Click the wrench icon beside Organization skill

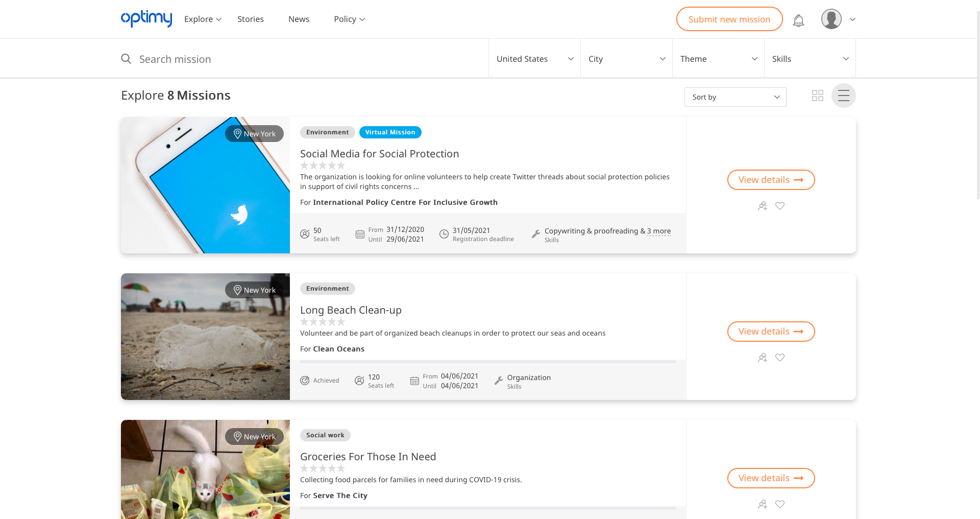point(499,381)
